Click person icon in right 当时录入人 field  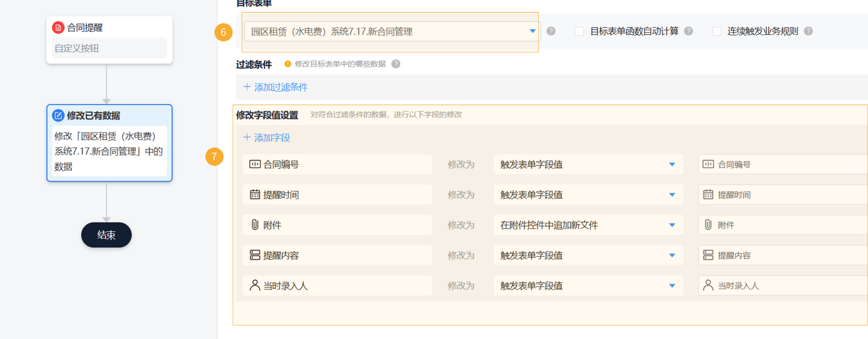click(708, 285)
